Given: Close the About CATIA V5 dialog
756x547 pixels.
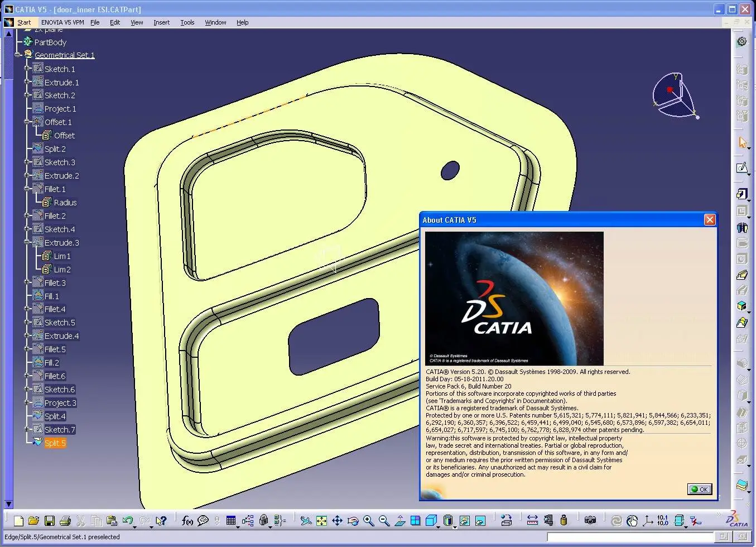Looking at the screenshot, I should [x=710, y=219].
